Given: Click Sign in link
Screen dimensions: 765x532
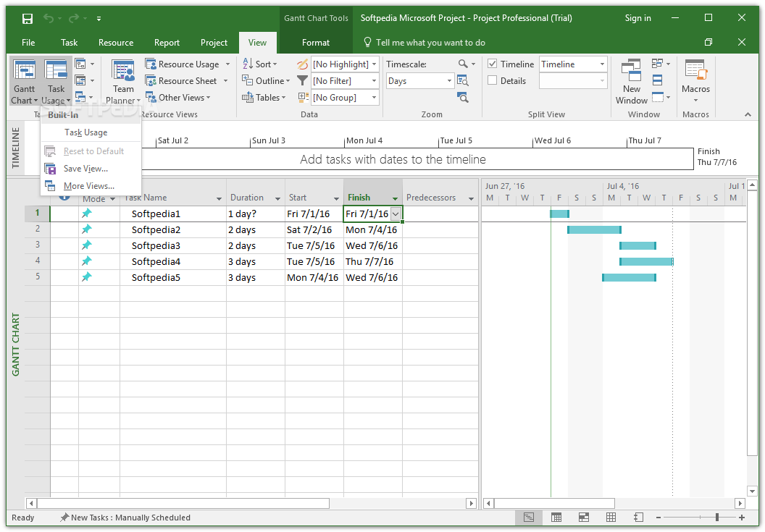Looking at the screenshot, I should pos(637,18).
